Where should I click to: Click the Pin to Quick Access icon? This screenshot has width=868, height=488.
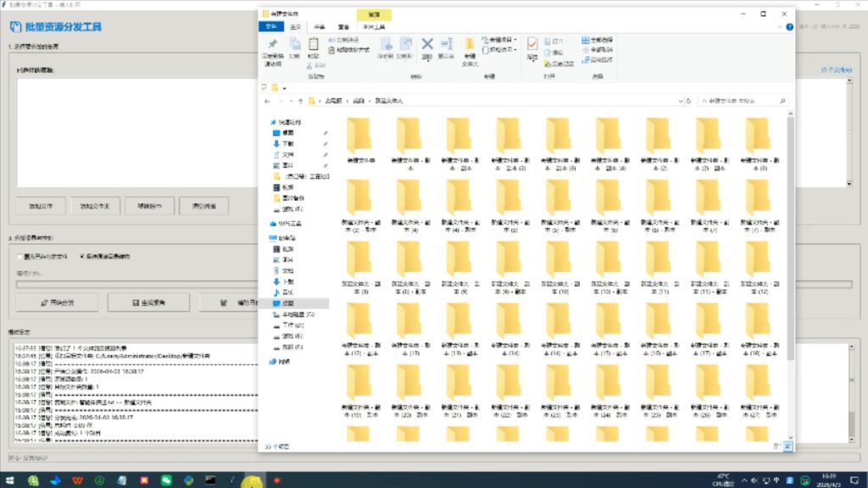[x=272, y=46]
